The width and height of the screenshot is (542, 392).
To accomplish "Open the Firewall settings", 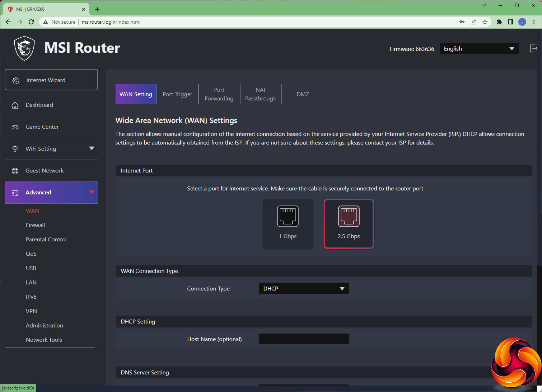I will coord(36,225).
